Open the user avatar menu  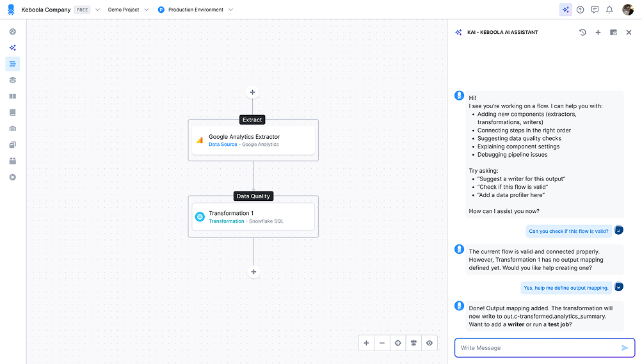click(x=628, y=10)
